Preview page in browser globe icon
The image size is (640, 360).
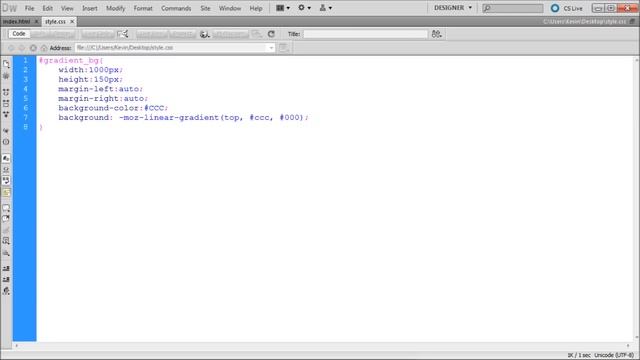click(x=205, y=34)
